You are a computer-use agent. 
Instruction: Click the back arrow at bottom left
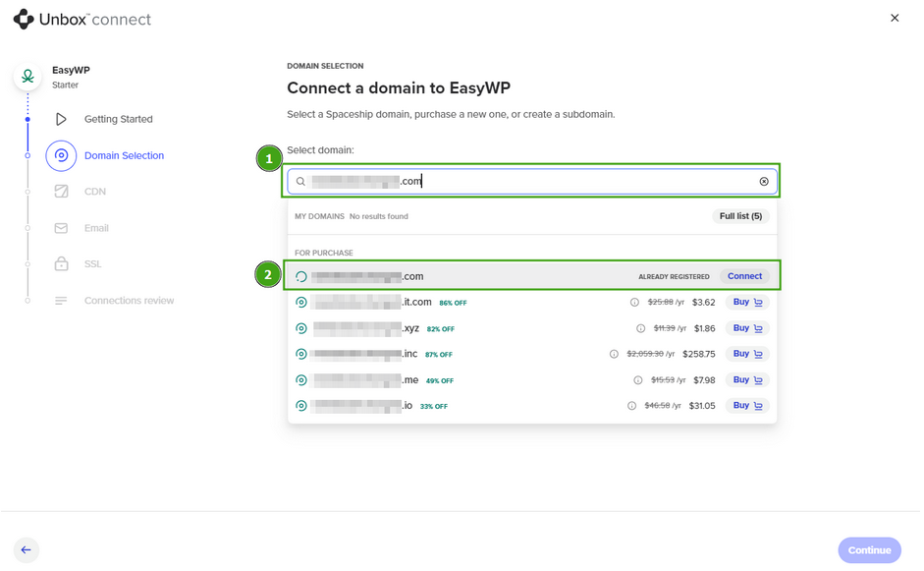point(26,549)
